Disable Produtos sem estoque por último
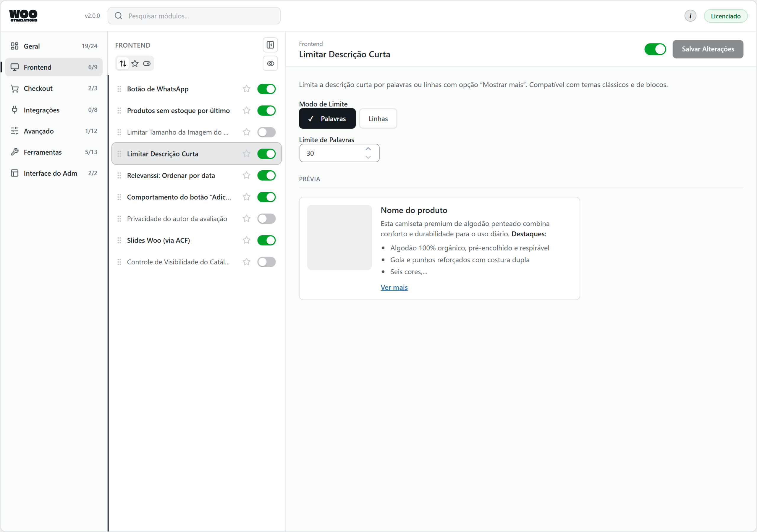 pyautogui.click(x=266, y=111)
